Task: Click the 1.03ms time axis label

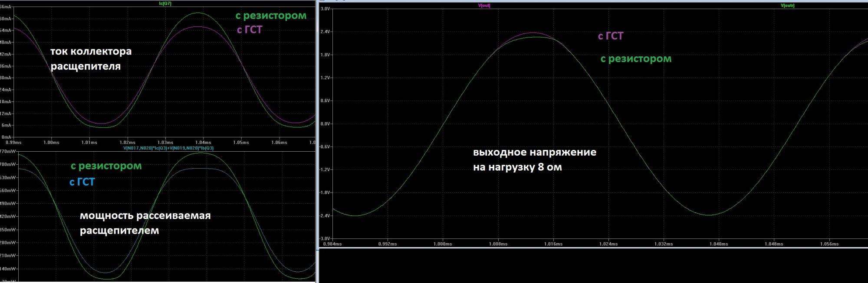Action: pyautogui.click(x=165, y=143)
